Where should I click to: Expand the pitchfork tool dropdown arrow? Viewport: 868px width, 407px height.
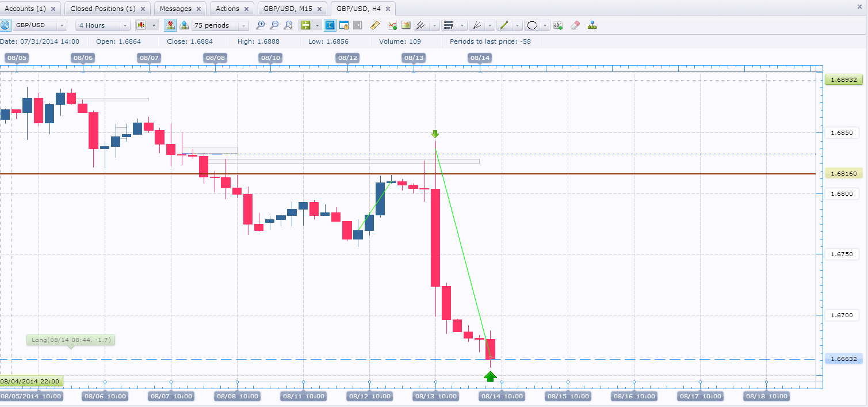[434, 25]
